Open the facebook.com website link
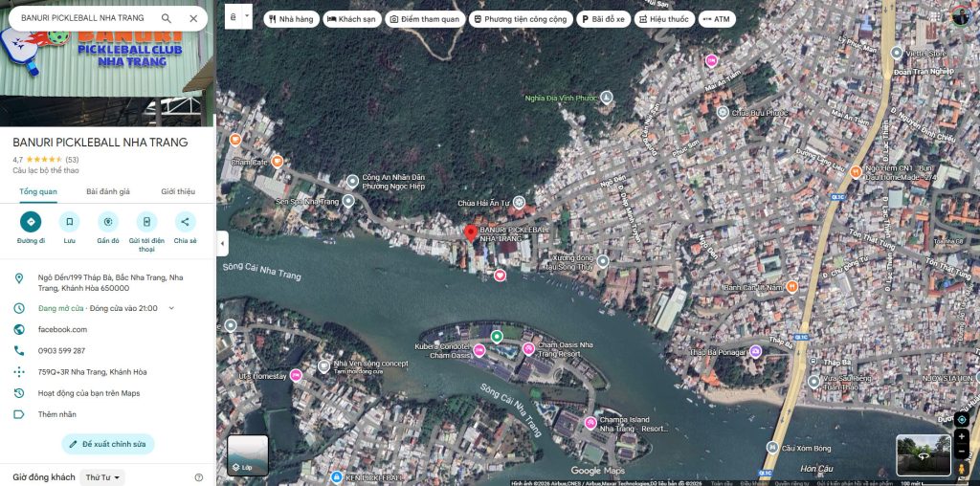 click(x=62, y=329)
